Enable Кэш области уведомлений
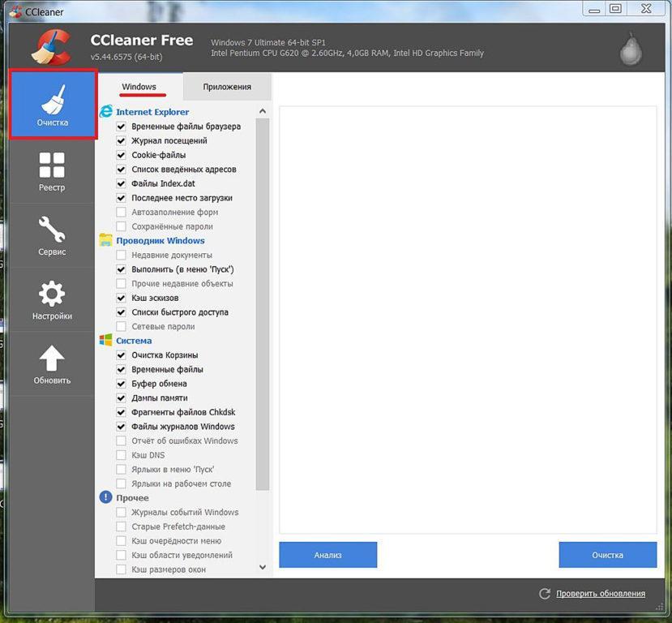The image size is (672, 623). pos(122,555)
